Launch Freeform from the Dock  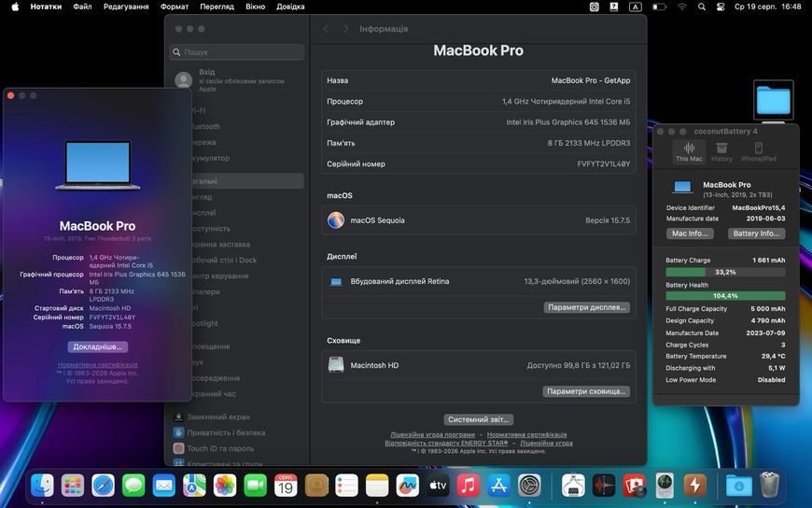click(x=408, y=486)
